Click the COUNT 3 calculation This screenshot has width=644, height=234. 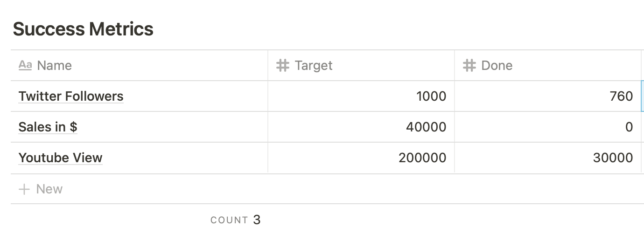(236, 220)
